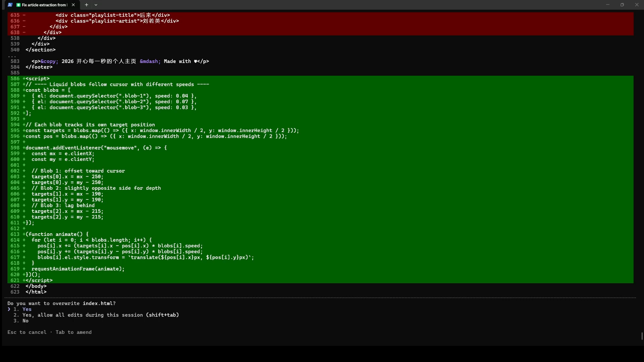Close the terminal window

click(x=637, y=5)
